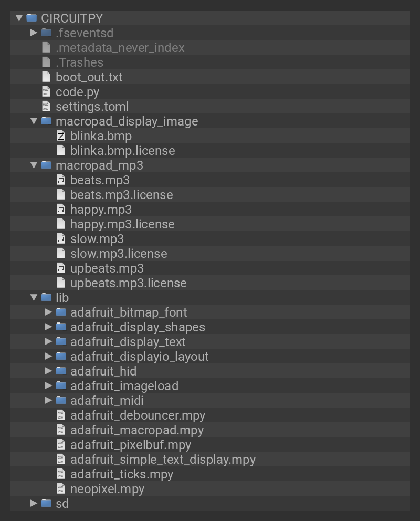Image resolution: width=420 pixels, height=521 pixels.
Task: Click the upbeats.mp3 music note icon
Action: tap(61, 268)
